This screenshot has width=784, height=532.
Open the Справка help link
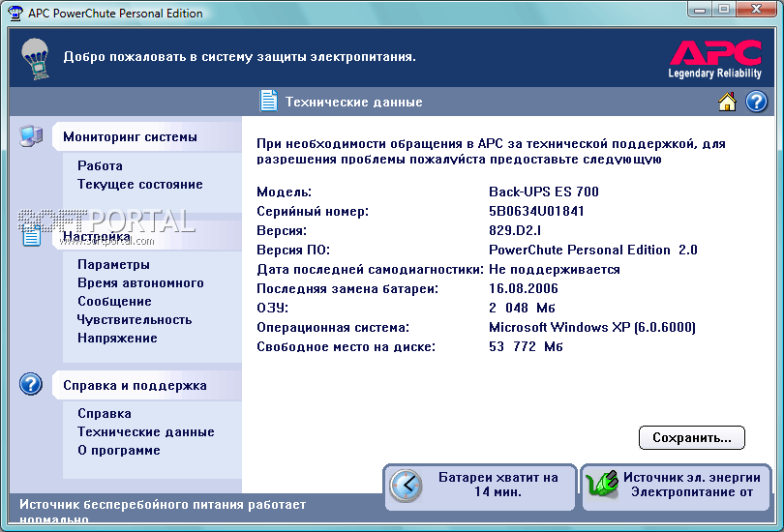(x=105, y=414)
